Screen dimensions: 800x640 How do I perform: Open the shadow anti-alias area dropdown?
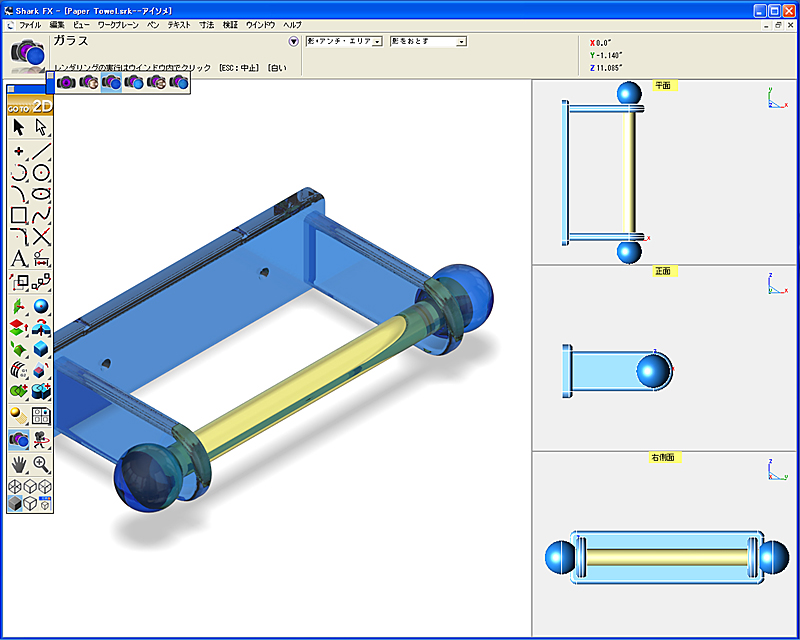(342, 41)
